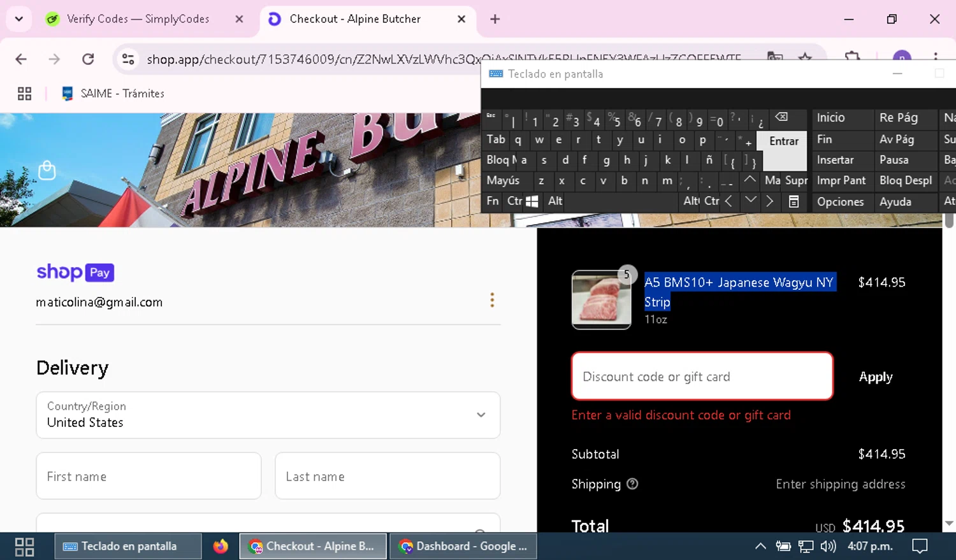Open the notifications center icon
The width and height of the screenshot is (956, 560).
click(920, 547)
